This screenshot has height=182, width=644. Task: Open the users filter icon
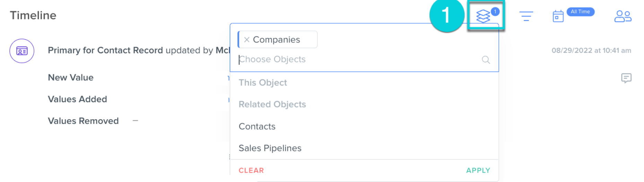(623, 16)
